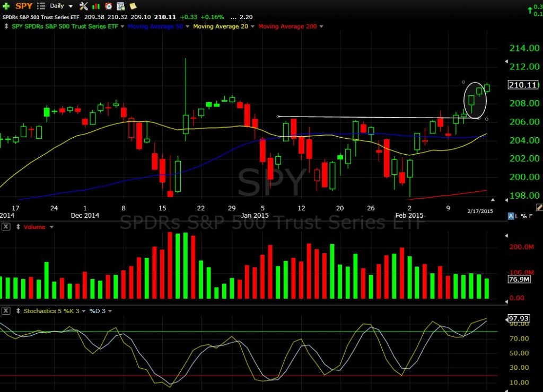Toggle the % percent scale button

click(523, 216)
